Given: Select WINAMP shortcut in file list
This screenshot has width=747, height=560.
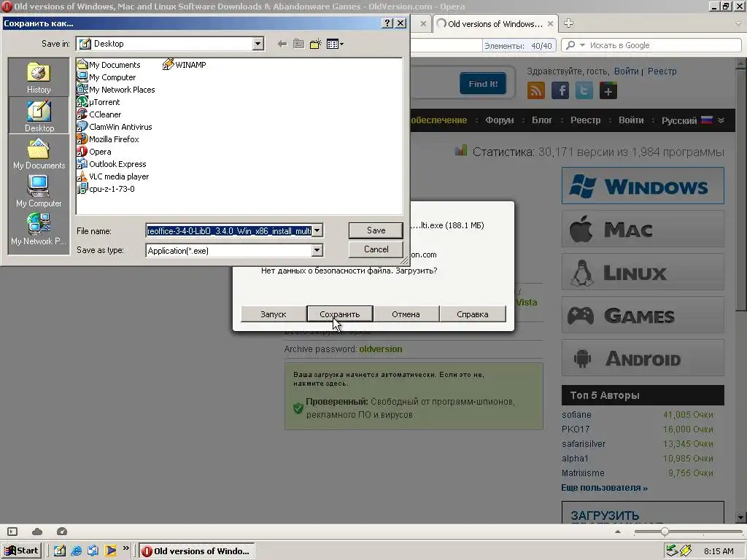Looking at the screenshot, I should point(185,65).
